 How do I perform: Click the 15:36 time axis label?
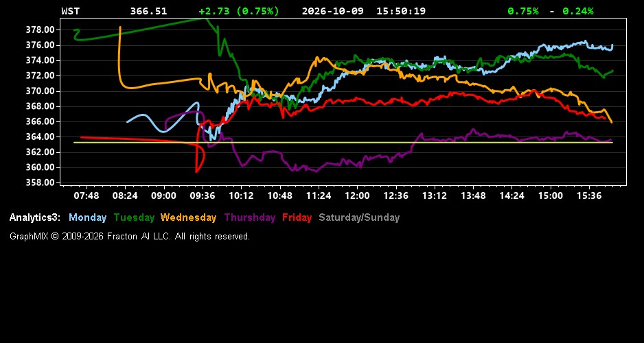(x=589, y=196)
